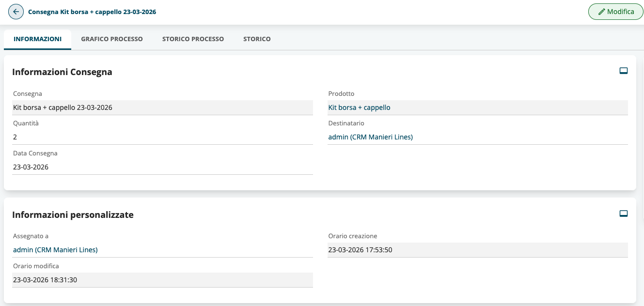
Task: Click the Assegnato a field label
Action: pos(31,236)
